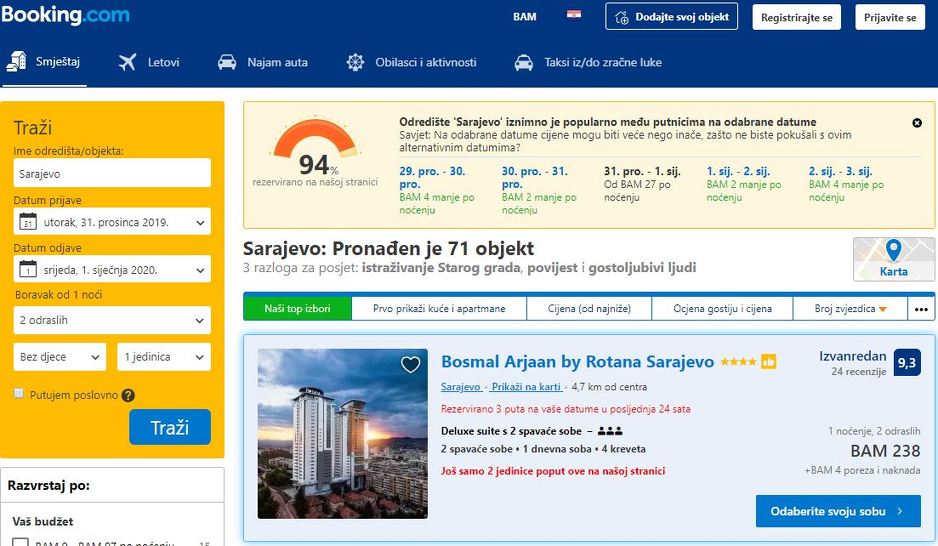
Task: Open Bosmal Arjaan by Rotana Sarajevo link
Action: pos(577,362)
